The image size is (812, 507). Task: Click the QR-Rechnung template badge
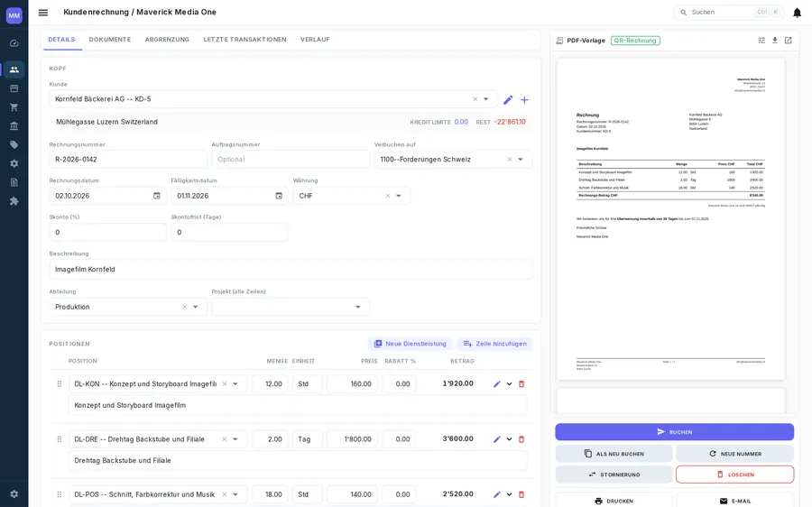tap(635, 41)
